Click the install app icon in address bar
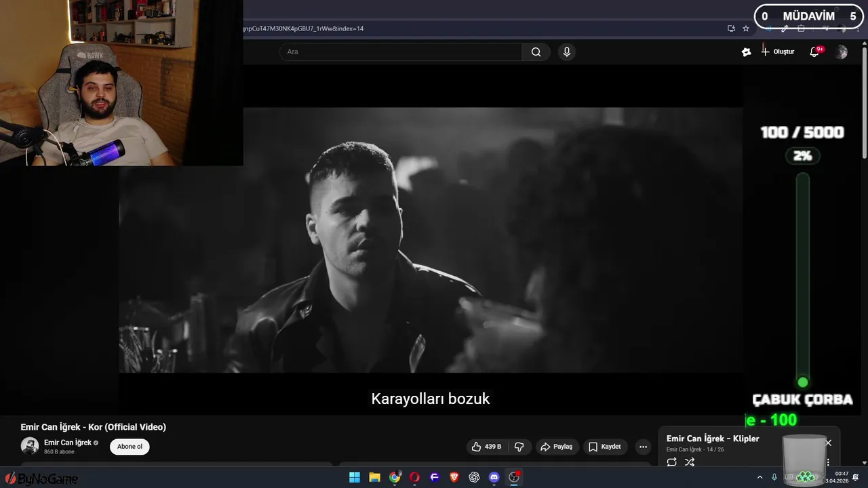The image size is (868, 488). (x=731, y=28)
